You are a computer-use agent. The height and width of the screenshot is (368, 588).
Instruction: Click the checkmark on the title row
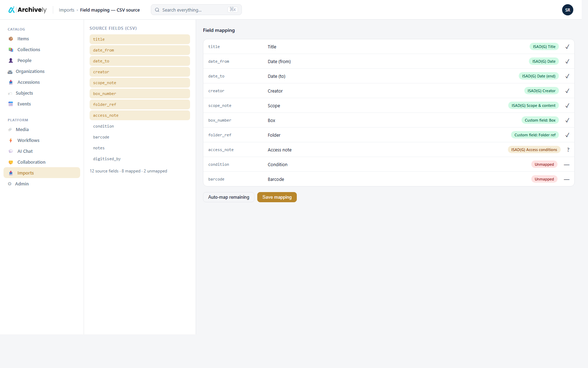(567, 47)
